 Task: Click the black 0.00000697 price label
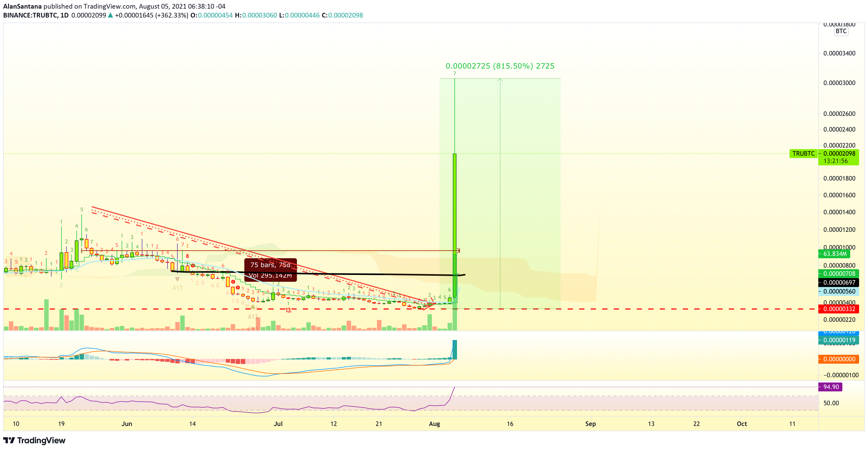pyautogui.click(x=839, y=283)
